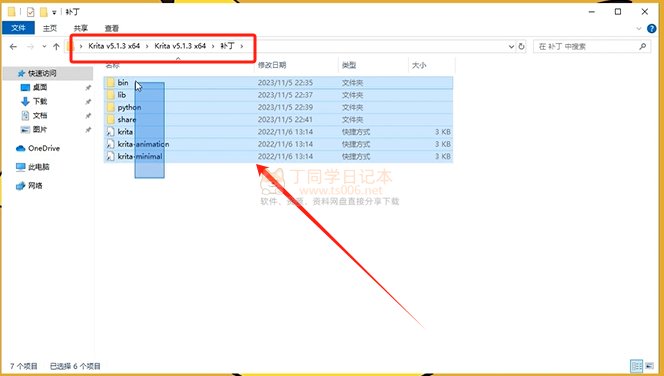Open OneDrive in navigation pane
This screenshot has height=376, width=664.
coord(44,148)
